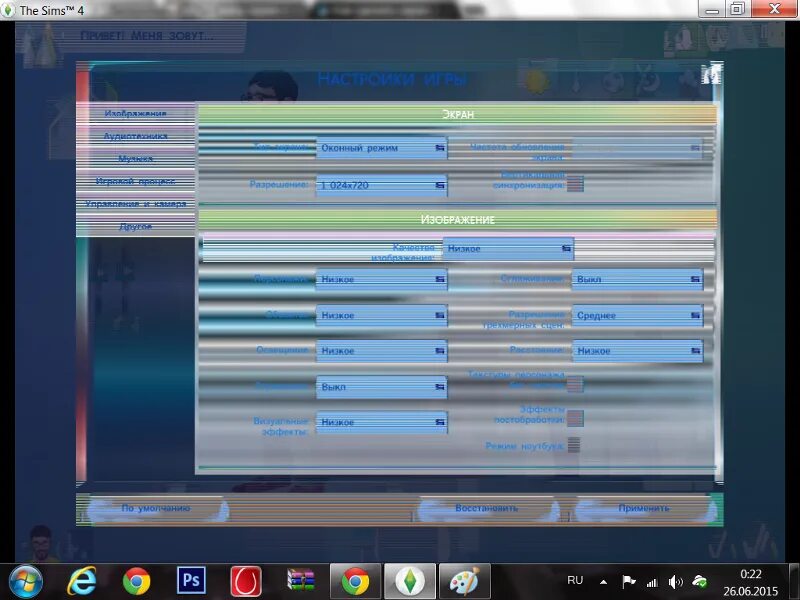This screenshot has height=600, width=800.
Task: Open the Action Center flag icon
Action: pos(629,581)
